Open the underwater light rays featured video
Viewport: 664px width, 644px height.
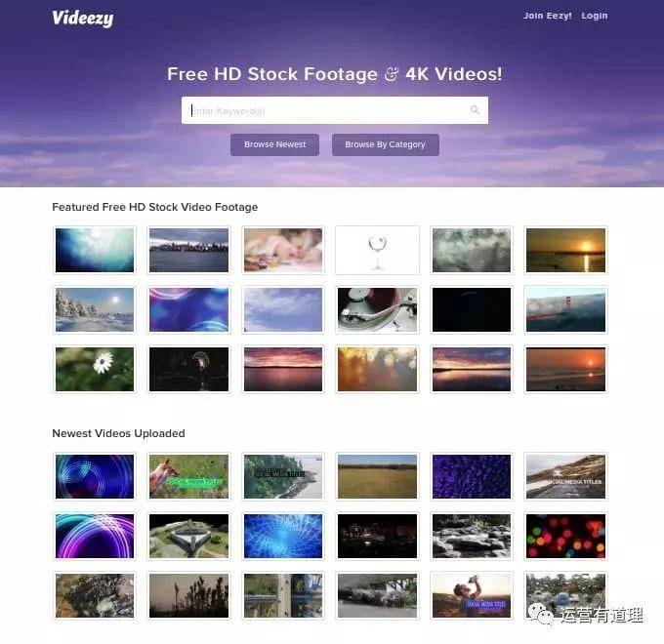tap(95, 250)
